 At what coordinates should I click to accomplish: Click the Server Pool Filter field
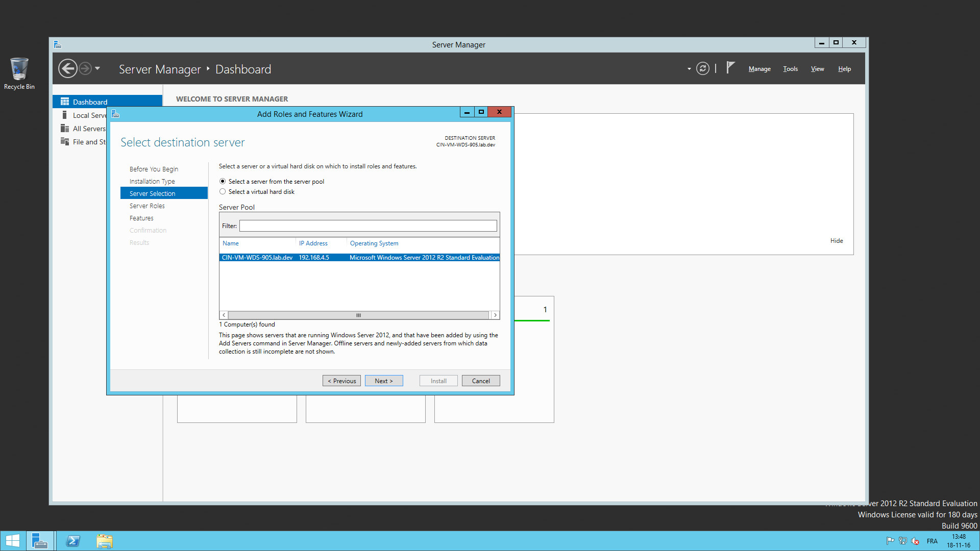point(368,226)
